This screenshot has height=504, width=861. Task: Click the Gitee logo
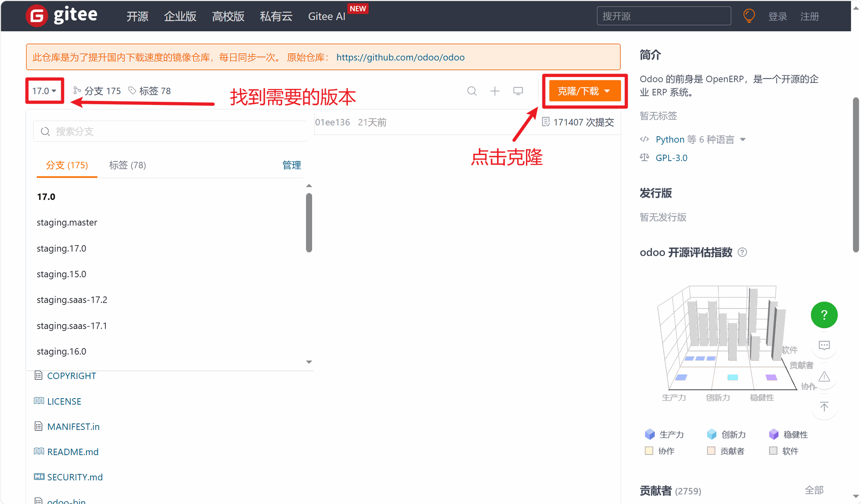point(61,16)
